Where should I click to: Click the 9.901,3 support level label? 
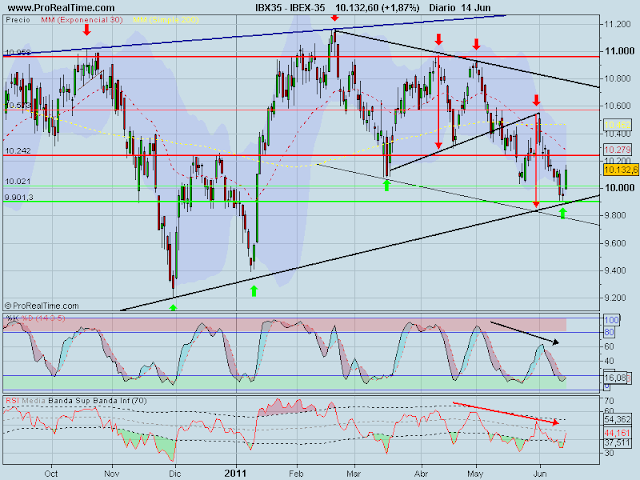click(19, 197)
